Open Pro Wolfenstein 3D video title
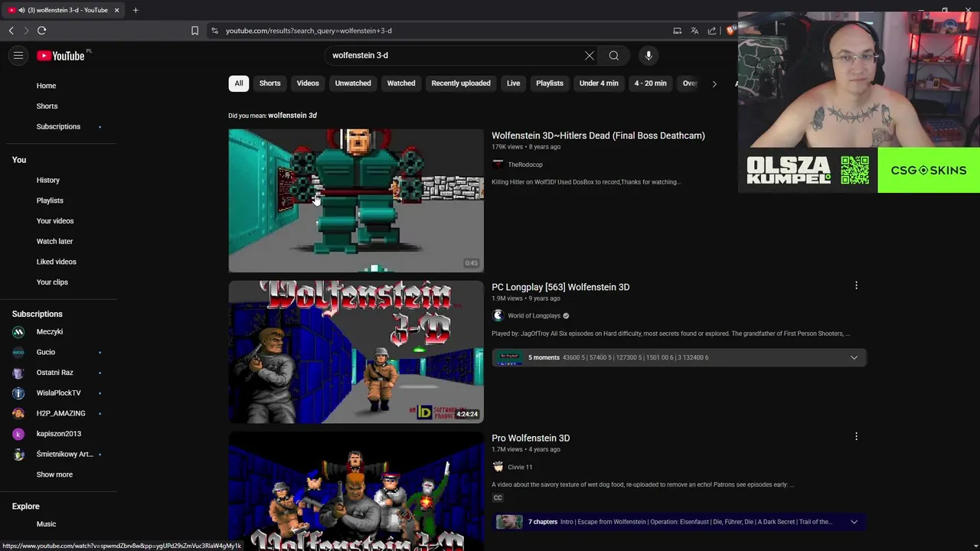 click(531, 439)
